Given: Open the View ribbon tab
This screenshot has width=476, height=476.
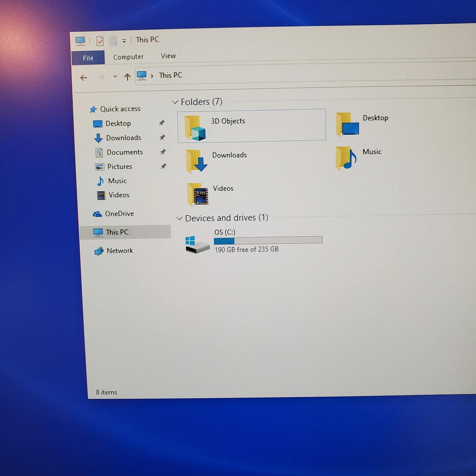Looking at the screenshot, I should [168, 56].
